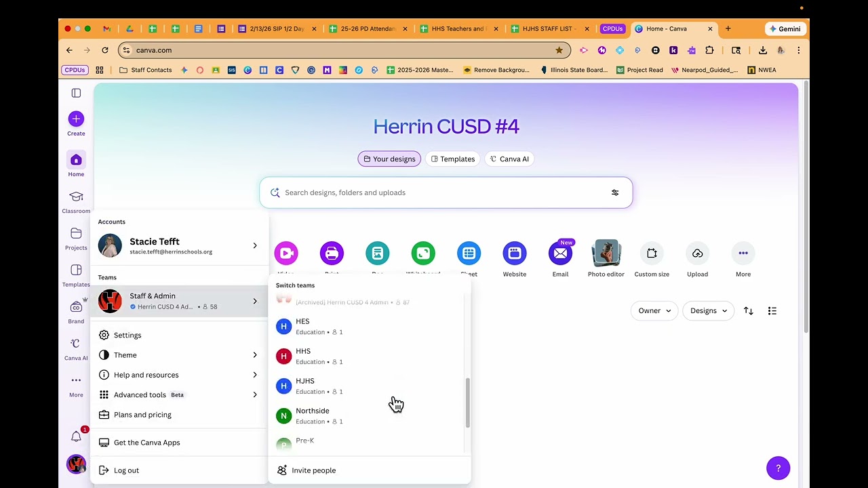Expand the Stacie Tefft account entry

tap(180, 245)
